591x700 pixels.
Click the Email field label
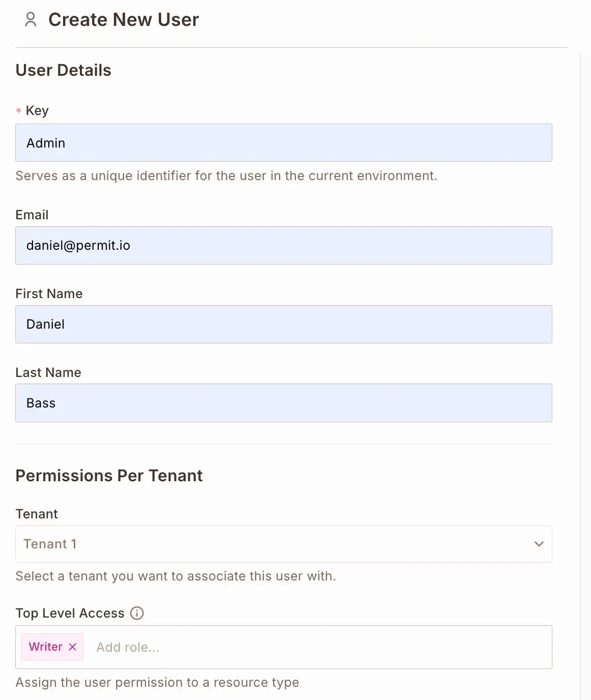point(32,215)
